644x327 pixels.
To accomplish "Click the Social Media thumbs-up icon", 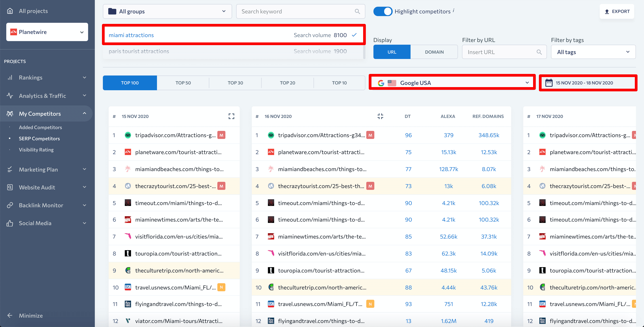I will point(10,223).
